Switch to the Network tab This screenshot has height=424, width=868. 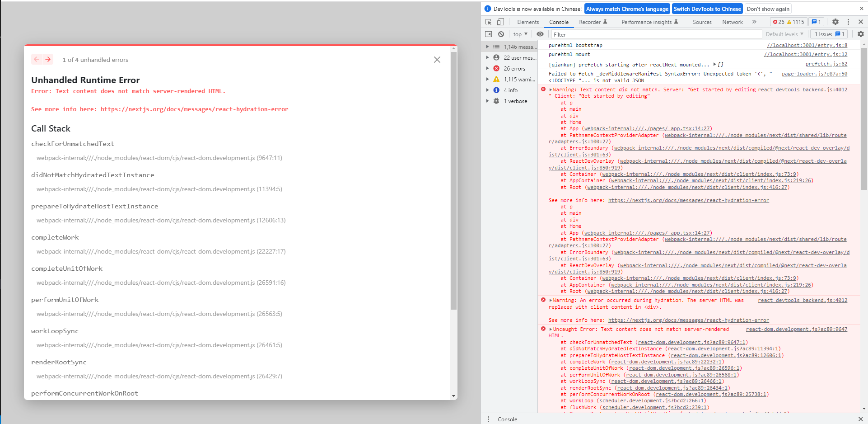click(x=732, y=22)
